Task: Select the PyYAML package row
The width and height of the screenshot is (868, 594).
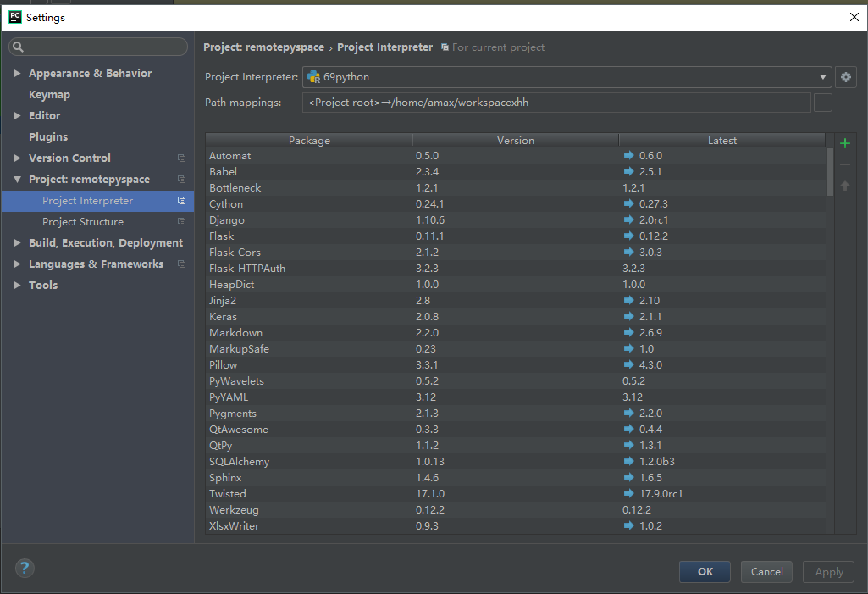Action: click(x=516, y=397)
